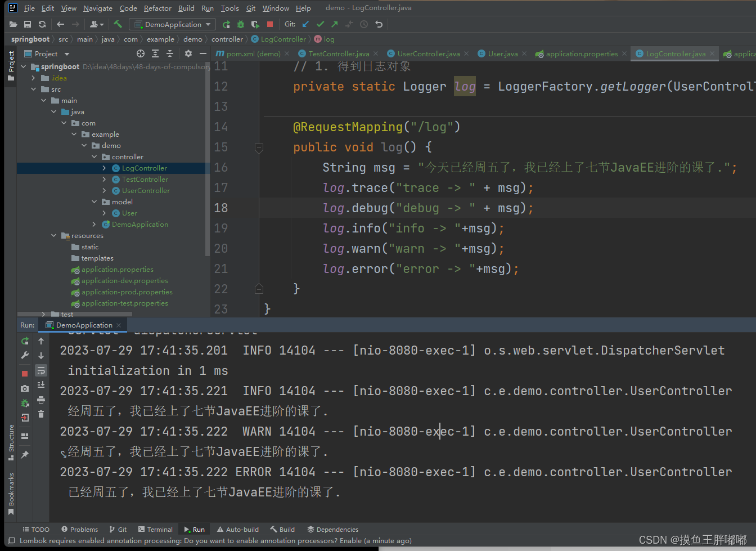Switch to application.properties editor tab
The height and width of the screenshot is (551, 756).
(582, 54)
